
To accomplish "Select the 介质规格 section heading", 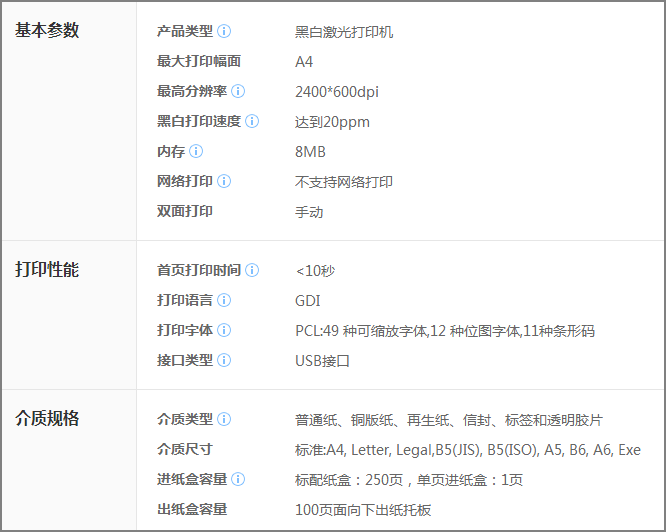I will [47, 418].
